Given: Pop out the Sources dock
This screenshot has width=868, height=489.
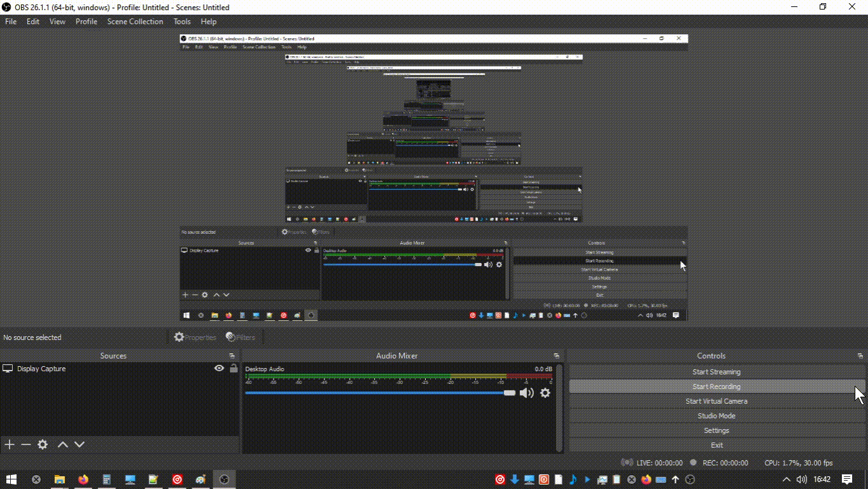Looking at the screenshot, I should click(x=232, y=356).
